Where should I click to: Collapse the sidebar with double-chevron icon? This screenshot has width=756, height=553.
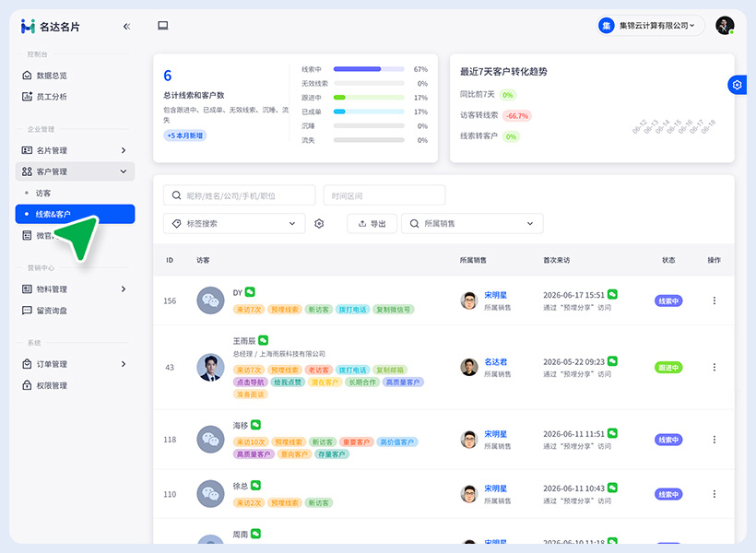127,27
